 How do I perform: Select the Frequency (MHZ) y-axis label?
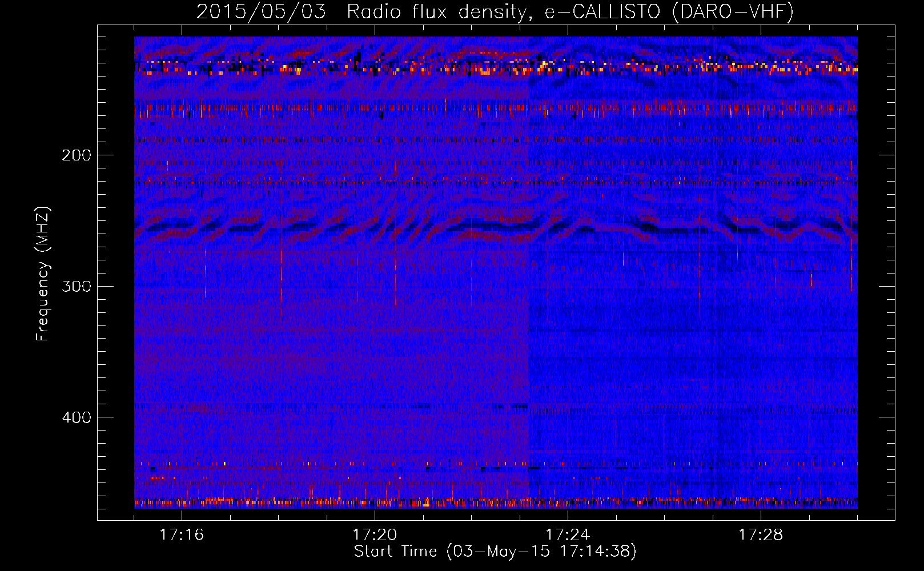43,274
